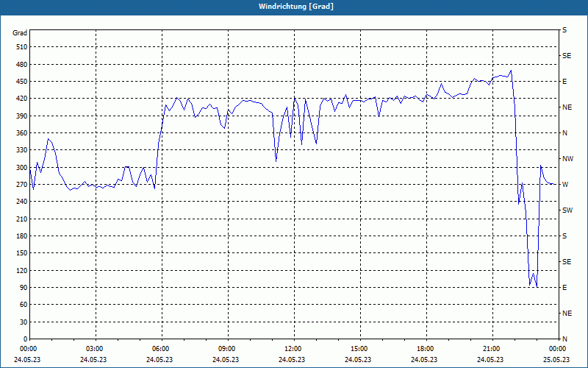Image resolution: width=588 pixels, height=368 pixels.
Task: Click the SW compass label
Action: [567, 210]
